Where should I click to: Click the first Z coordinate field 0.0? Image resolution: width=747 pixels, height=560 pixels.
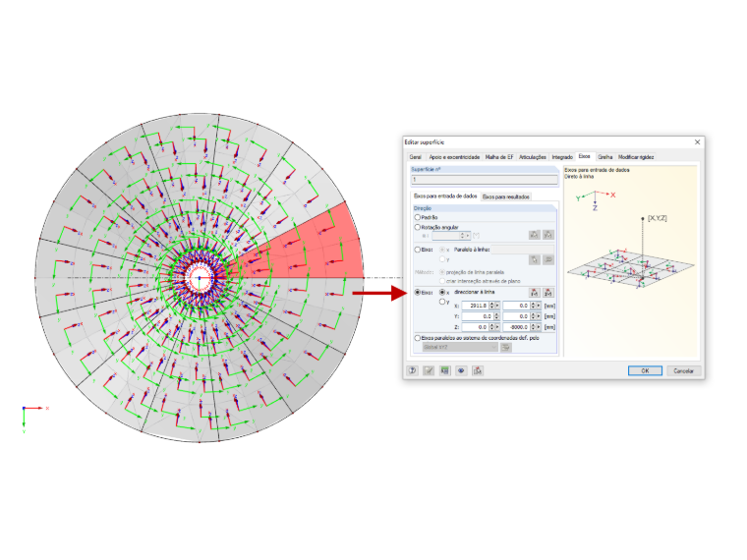(476, 327)
